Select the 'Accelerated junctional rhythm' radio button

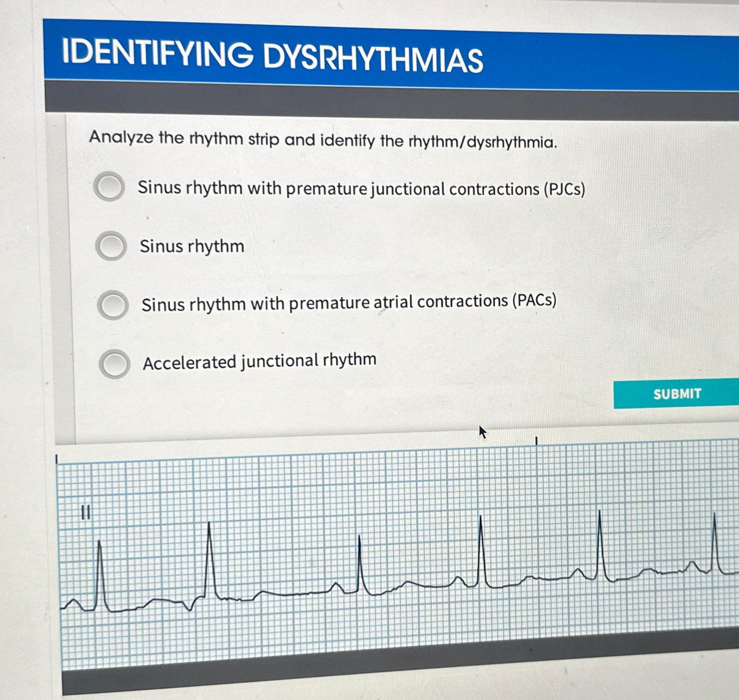tap(115, 363)
